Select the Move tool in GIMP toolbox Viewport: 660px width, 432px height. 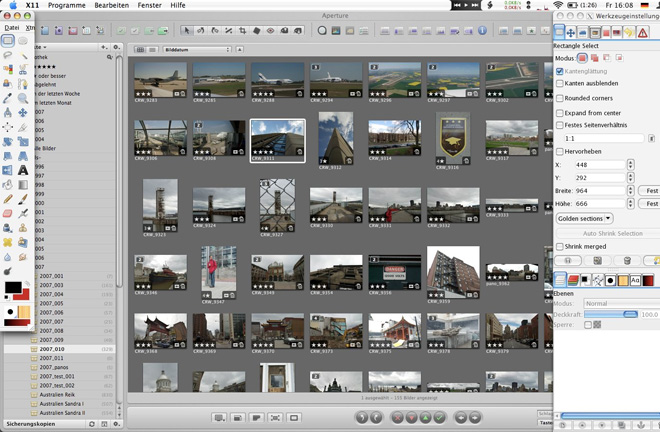point(23,112)
